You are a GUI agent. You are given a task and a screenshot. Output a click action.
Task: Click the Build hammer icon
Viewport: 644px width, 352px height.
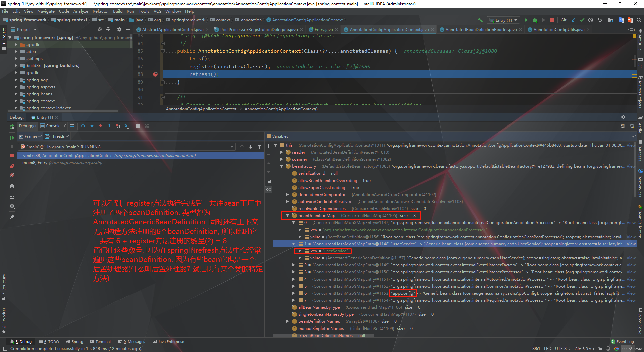point(480,20)
